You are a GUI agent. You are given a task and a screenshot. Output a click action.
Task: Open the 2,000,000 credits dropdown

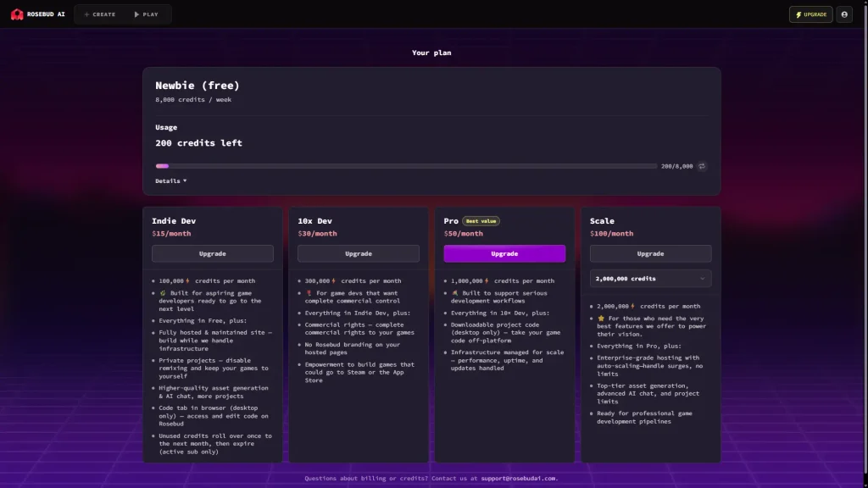[x=650, y=279]
